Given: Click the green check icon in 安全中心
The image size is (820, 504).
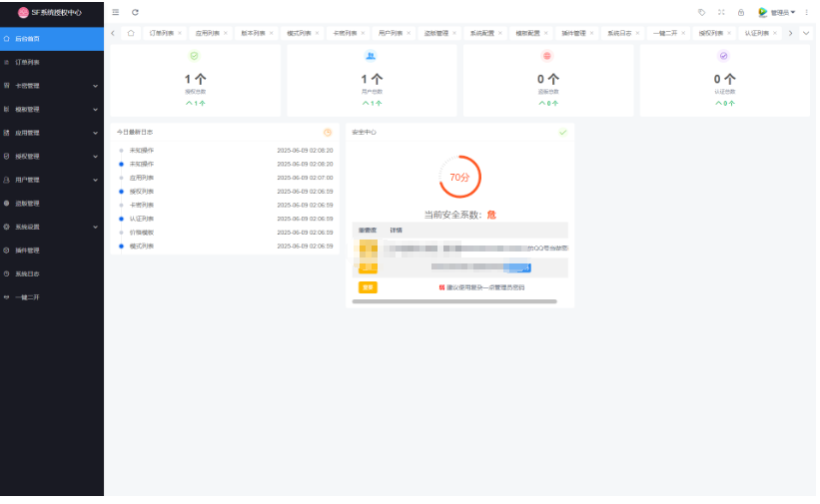Looking at the screenshot, I should (562, 133).
